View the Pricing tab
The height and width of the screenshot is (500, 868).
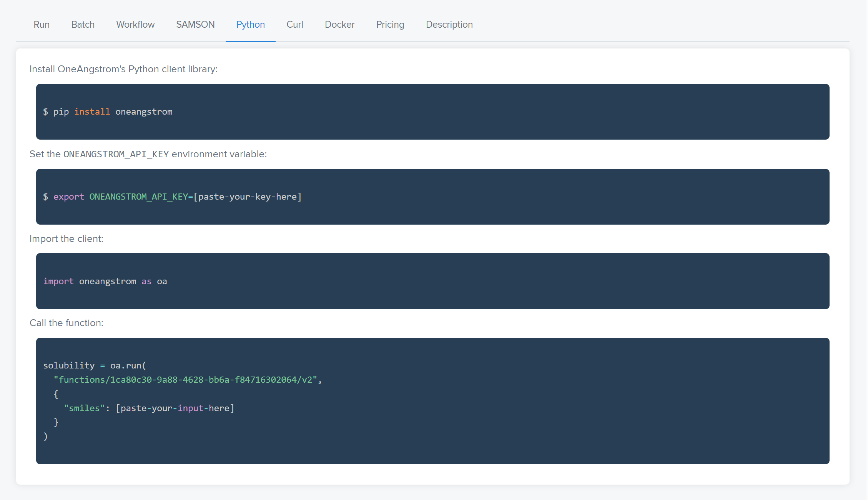[x=390, y=25]
